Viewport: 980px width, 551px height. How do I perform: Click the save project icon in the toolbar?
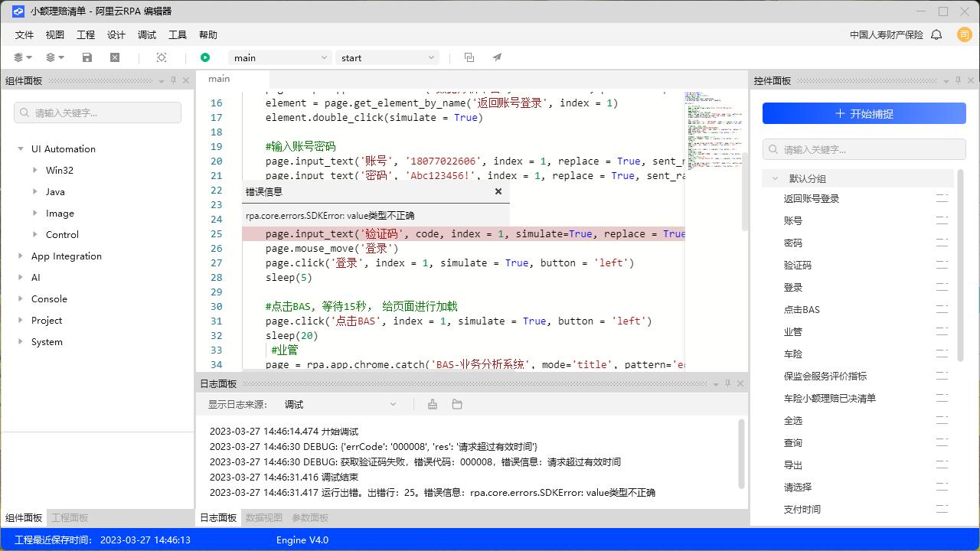[x=87, y=57]
